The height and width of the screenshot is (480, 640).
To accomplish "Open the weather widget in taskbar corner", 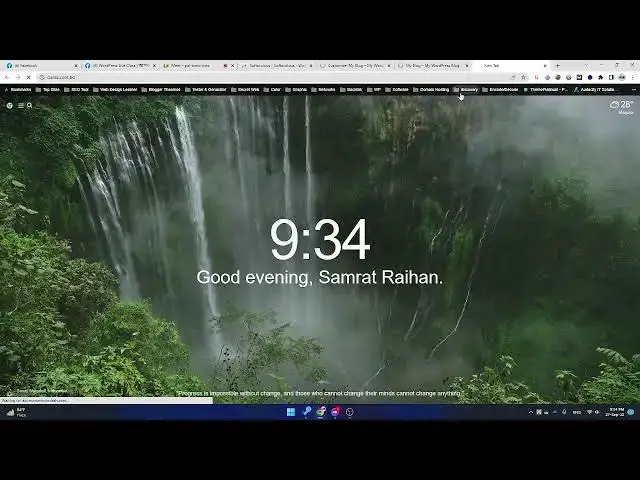I will pyautogui.click(x=16, y=412).
